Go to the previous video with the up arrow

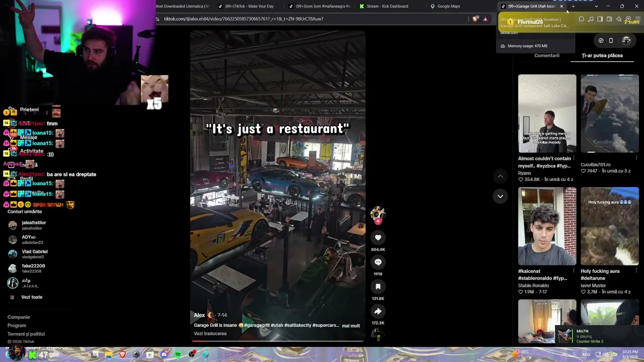500,176
